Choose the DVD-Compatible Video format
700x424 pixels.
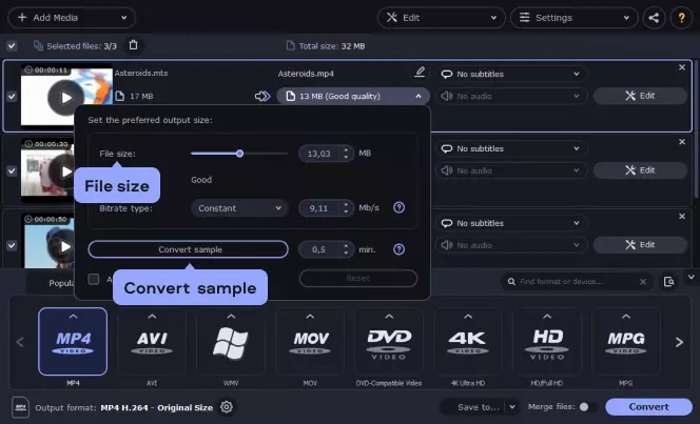coord(389,341)
